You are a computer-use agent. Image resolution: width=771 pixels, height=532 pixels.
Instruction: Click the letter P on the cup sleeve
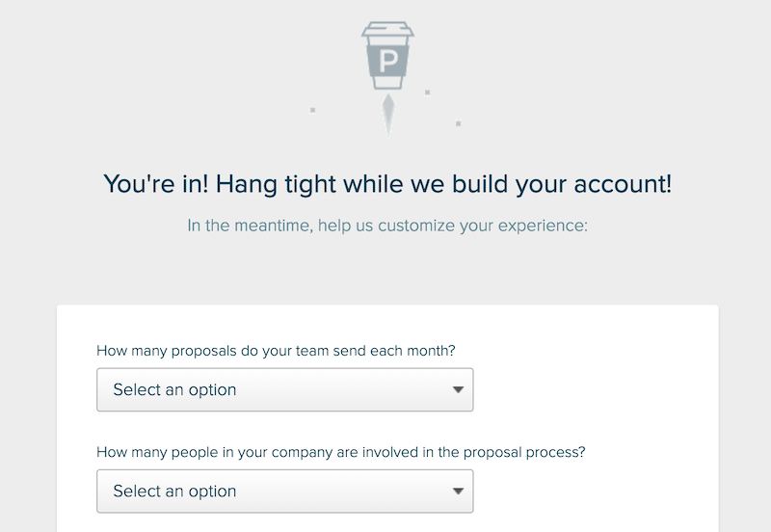[x=388, y=62]
